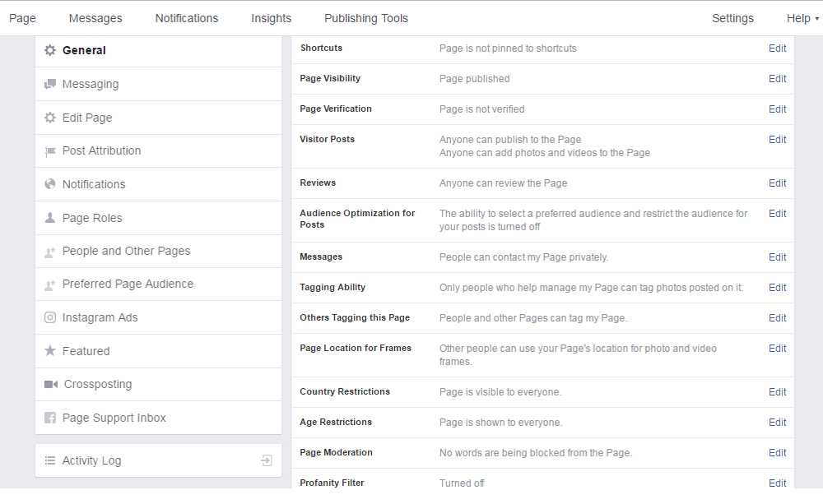This screenshot has width=823, height=504.
Task: Open Post Attribution settings
Action: pos(159,151)
